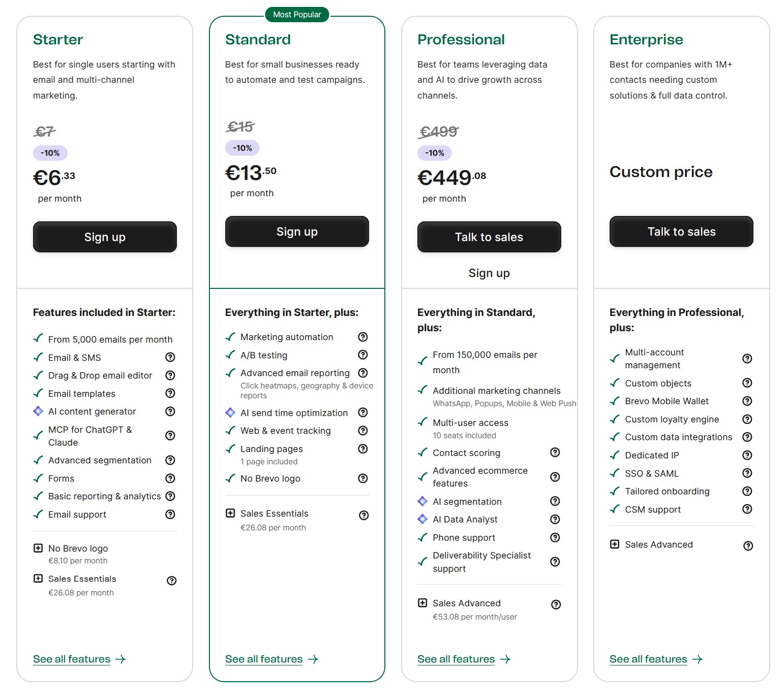Open help icon for AI Data Analyst
The image size is (784, 697).
point(555,519)
